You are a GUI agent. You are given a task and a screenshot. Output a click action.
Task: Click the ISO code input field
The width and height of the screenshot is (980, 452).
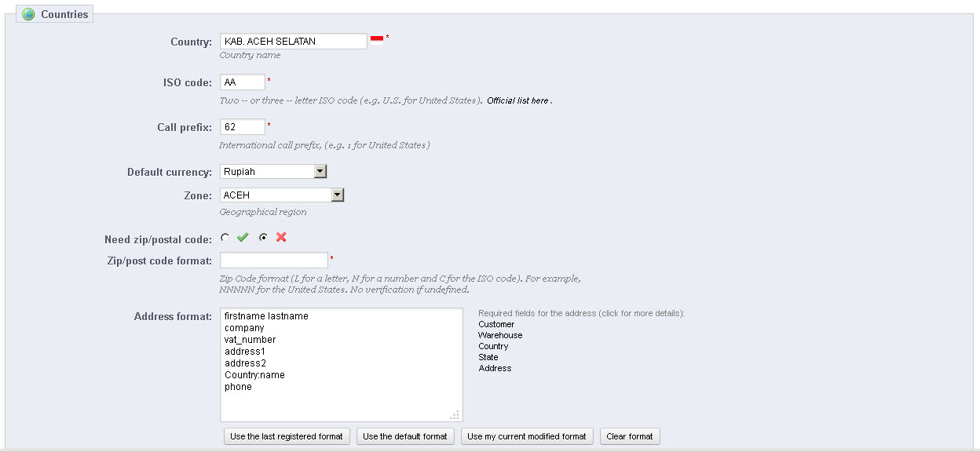click(243, 82)
